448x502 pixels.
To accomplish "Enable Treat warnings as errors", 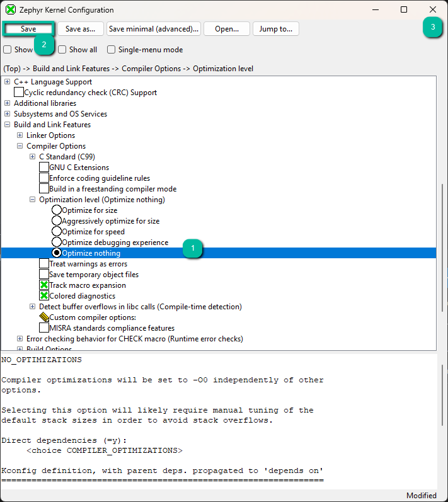I will (x=44, y=264).
